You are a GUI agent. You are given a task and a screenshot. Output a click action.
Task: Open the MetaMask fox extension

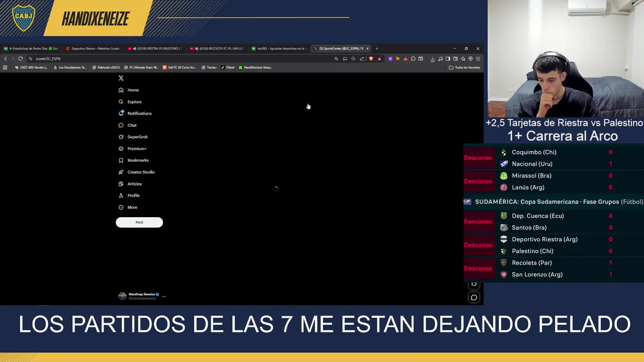click(406, 59)
